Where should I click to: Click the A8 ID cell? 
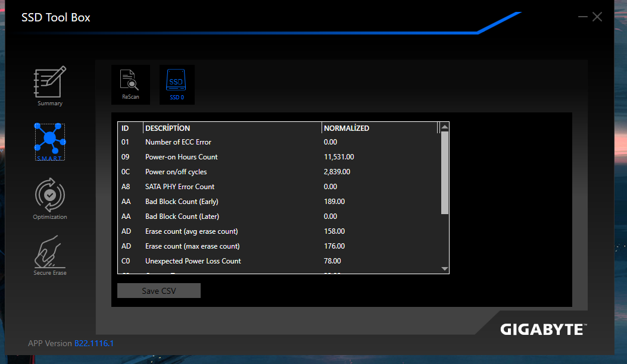[x=126, y=187]
